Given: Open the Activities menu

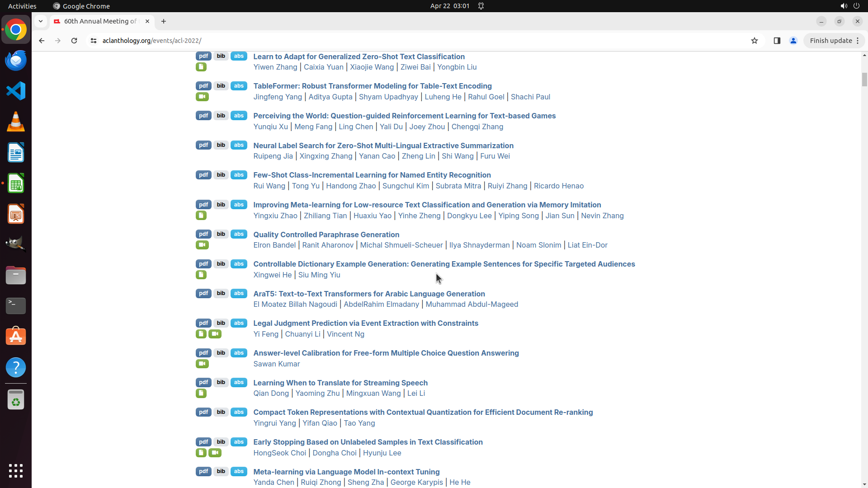Looking at the screenshot, I should (x=22, y=6).
